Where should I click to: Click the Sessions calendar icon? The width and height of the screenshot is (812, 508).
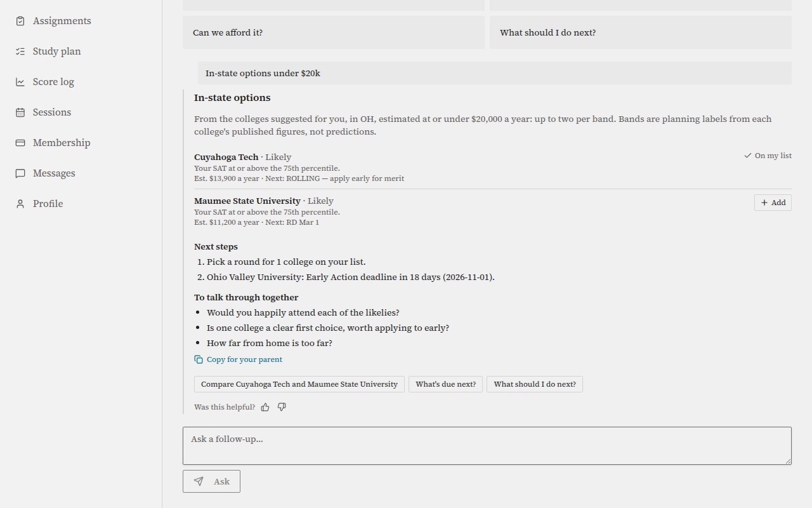[20, 112]
